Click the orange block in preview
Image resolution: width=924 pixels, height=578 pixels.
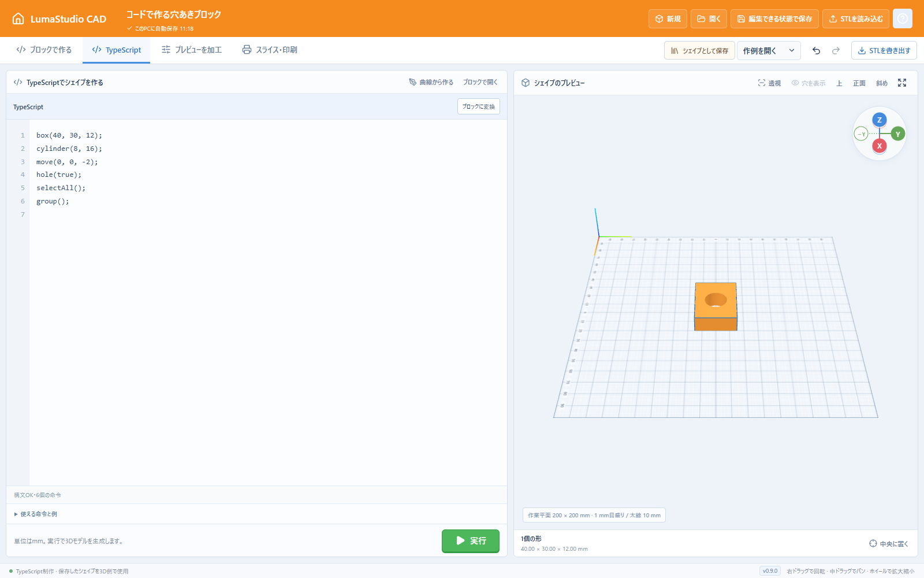click(716, 306)
